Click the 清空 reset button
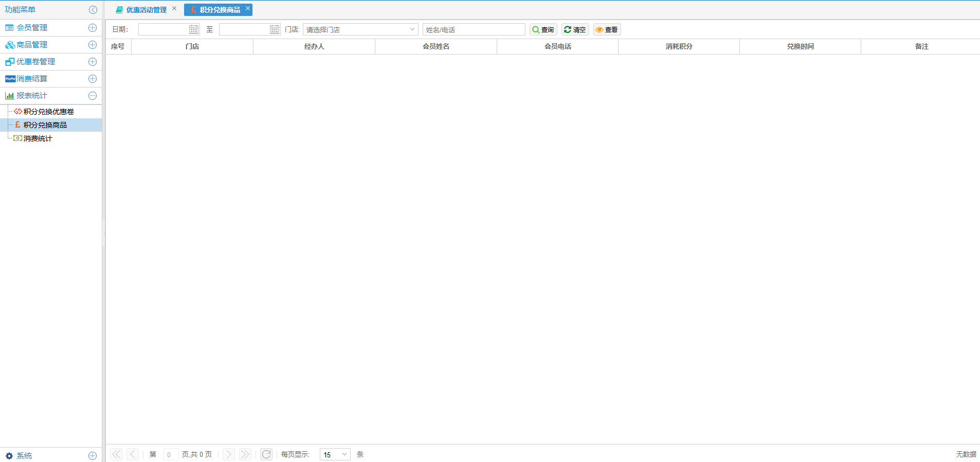Viewport: 980px width, 462px height. click(x=575, y=29)
